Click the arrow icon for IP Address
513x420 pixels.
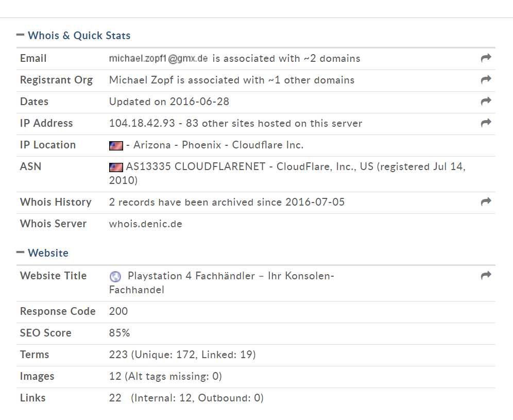486,123
